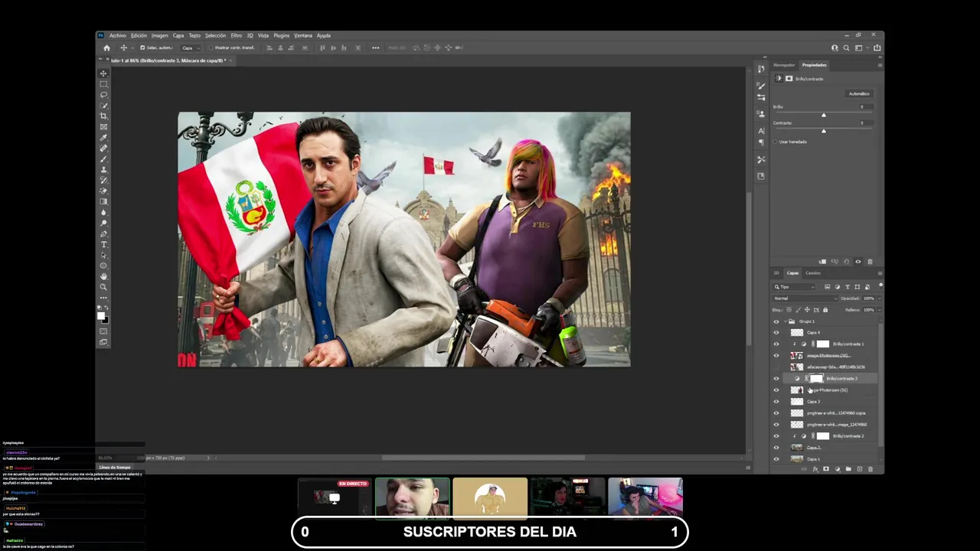The image size is (980, 551).
Task: Select the Brush tool
Action: coord(103,159)
